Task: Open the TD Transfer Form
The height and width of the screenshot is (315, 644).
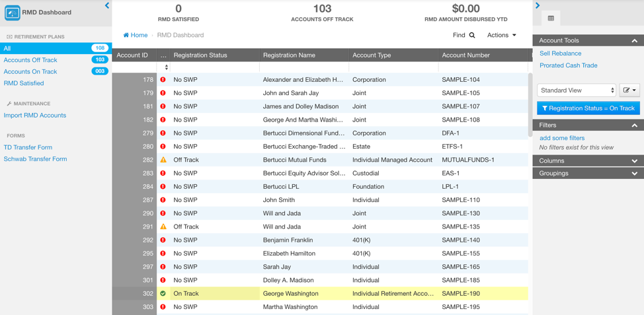Action: [28, 147]
